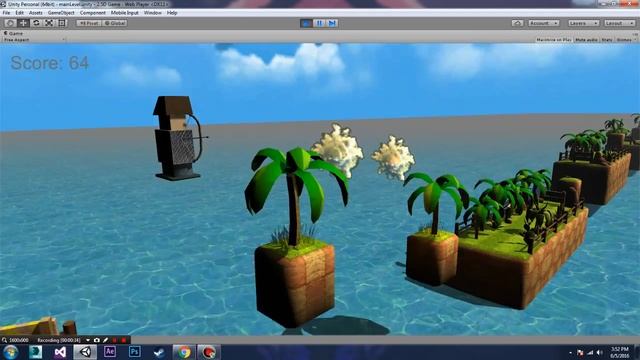This screenshot has width=640, height=360.
Task: Click the recorder magnifier zoom icon
Action: pos(4,340)
